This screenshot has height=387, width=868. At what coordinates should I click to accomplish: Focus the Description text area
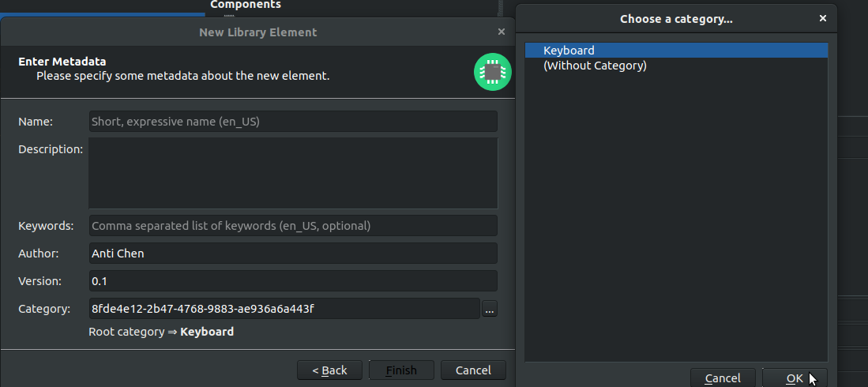293,173
